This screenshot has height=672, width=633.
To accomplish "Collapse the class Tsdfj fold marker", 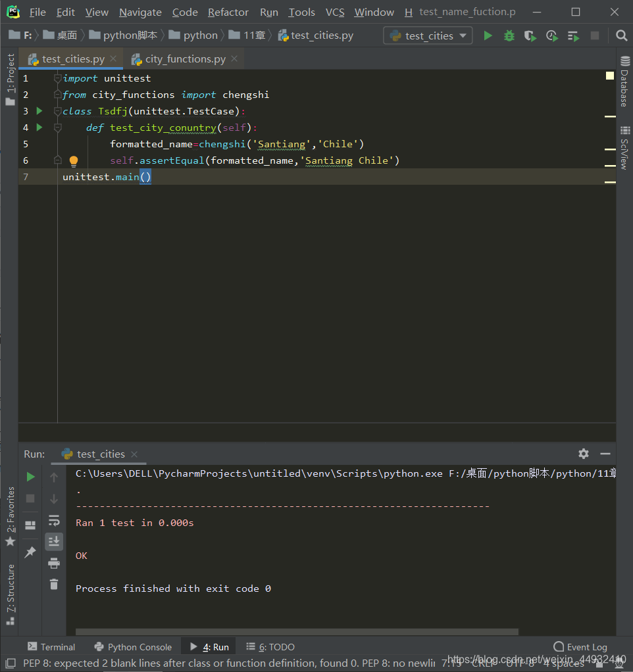I will pos(57,111).
